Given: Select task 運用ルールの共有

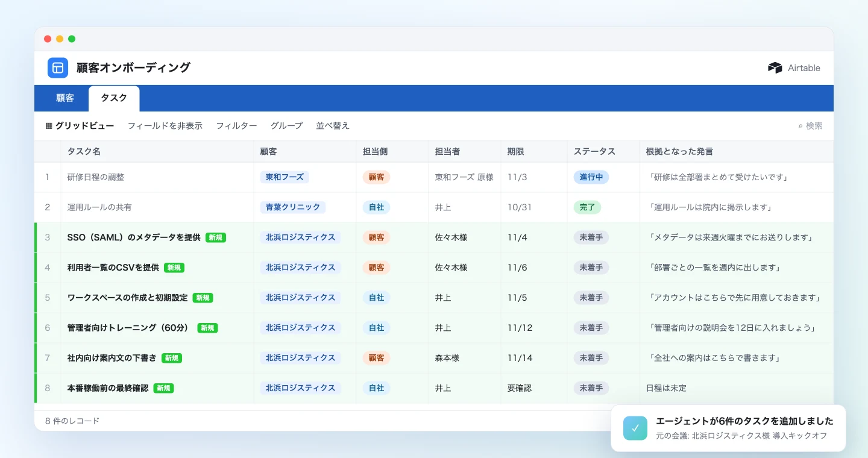Looking at the screenshot, I should click(x=99, y=207).
